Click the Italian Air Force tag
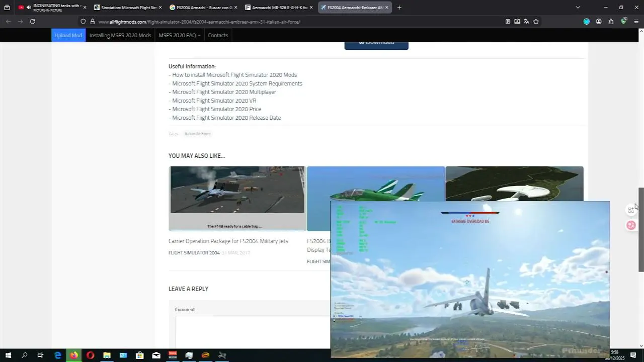This screenshot has height=362, width=644. click(198, 134)
